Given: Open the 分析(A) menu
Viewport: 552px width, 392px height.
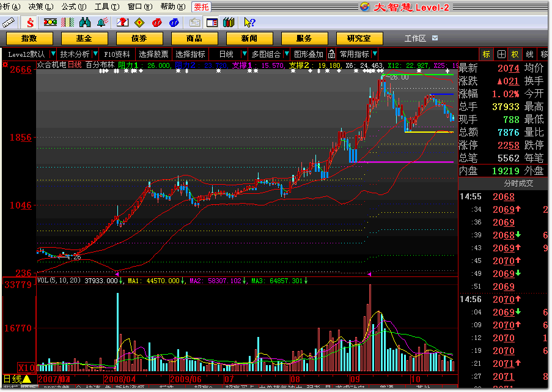Looking at the screenshot, I should coord(10,7).
